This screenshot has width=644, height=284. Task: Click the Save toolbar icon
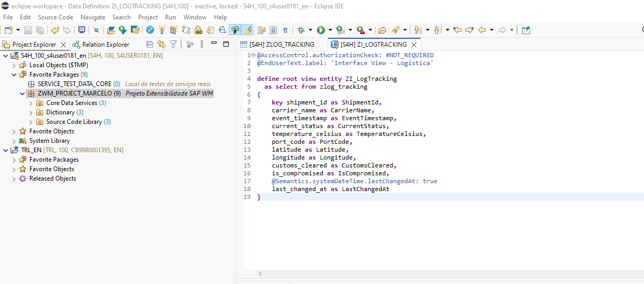tap(28, 30)
